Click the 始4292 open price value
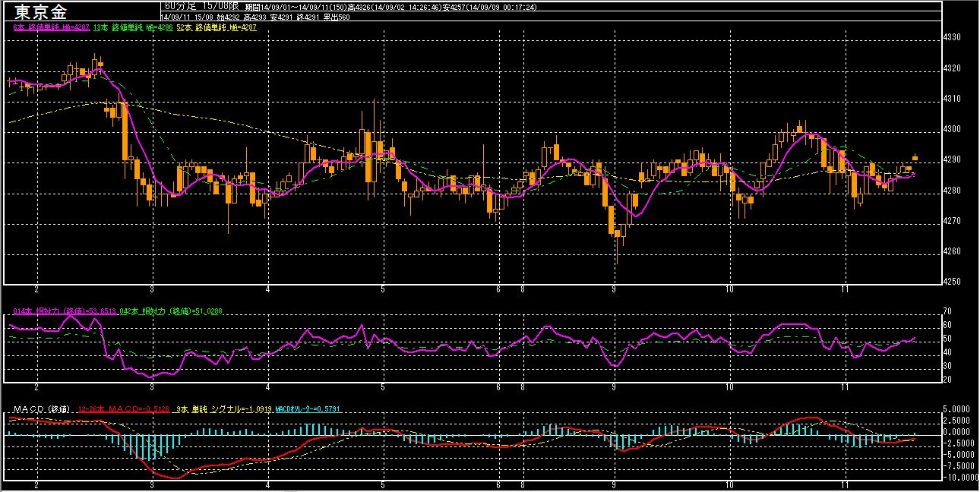Image resolution: width=980 pixels, height=492 pixels. [x=227, y=17]
